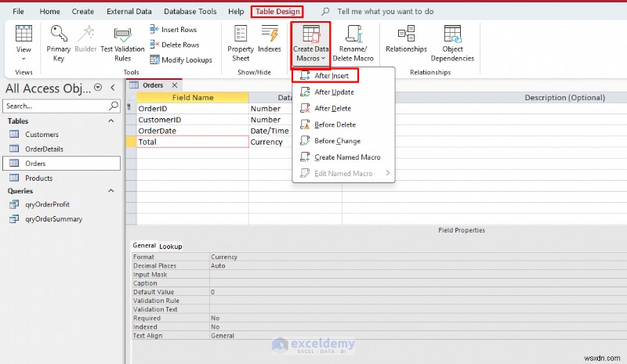The width and height of the screenshot is (627, 364).
Task: Open the File tab
Action: [18, 12]
